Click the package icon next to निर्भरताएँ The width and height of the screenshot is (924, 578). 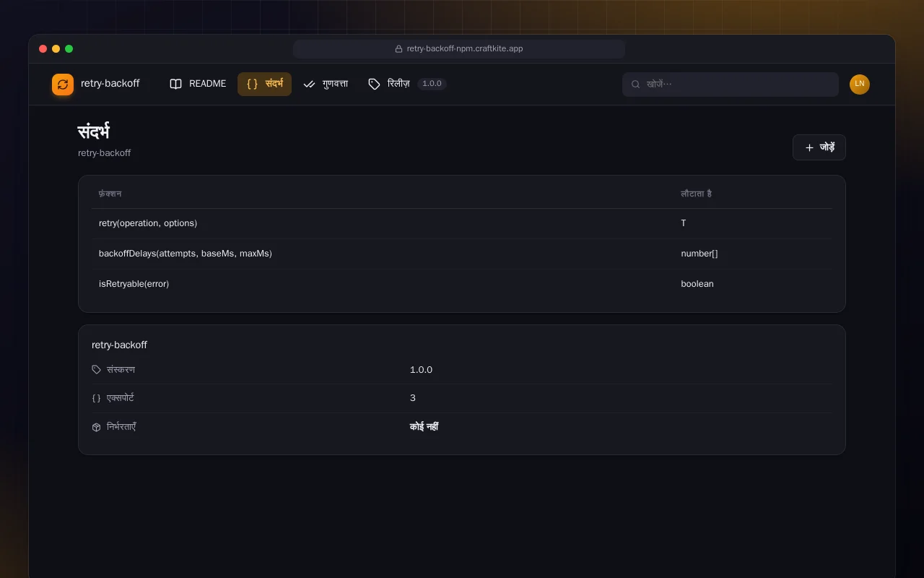[x=96, y=427]
